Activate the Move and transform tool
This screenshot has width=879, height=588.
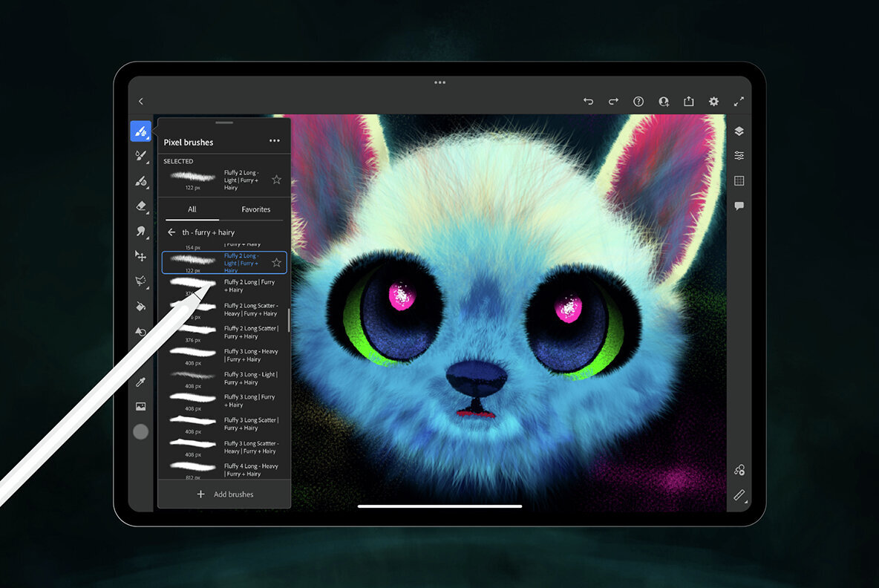[x=141, y=255]
